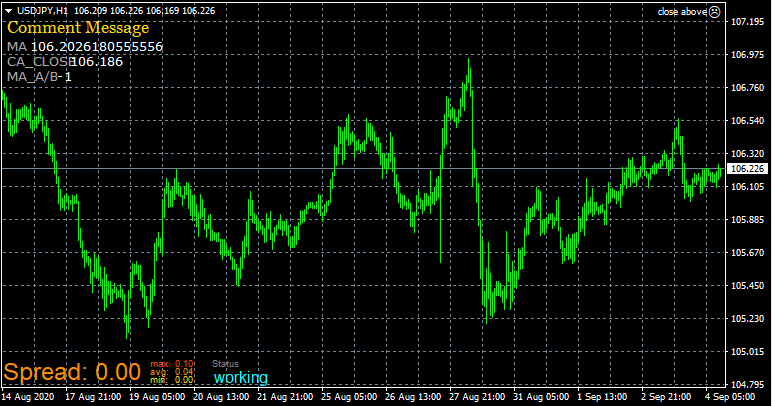This screenshot has width=772, height=406.
Task: Click the '25 Aug 05:00' time axis label
Action: tap(349, 397)
